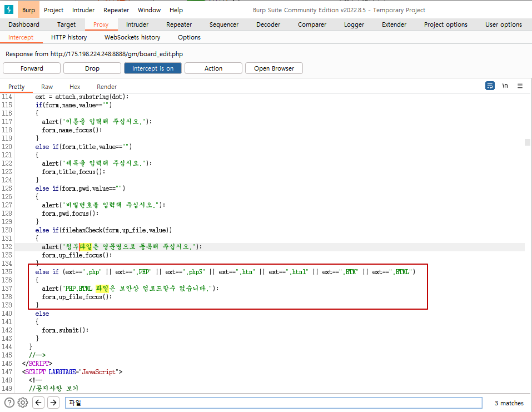Click the 'Response from http://175.198.224.248:8888/gm/board_edit.php' label

pos(95,54)
